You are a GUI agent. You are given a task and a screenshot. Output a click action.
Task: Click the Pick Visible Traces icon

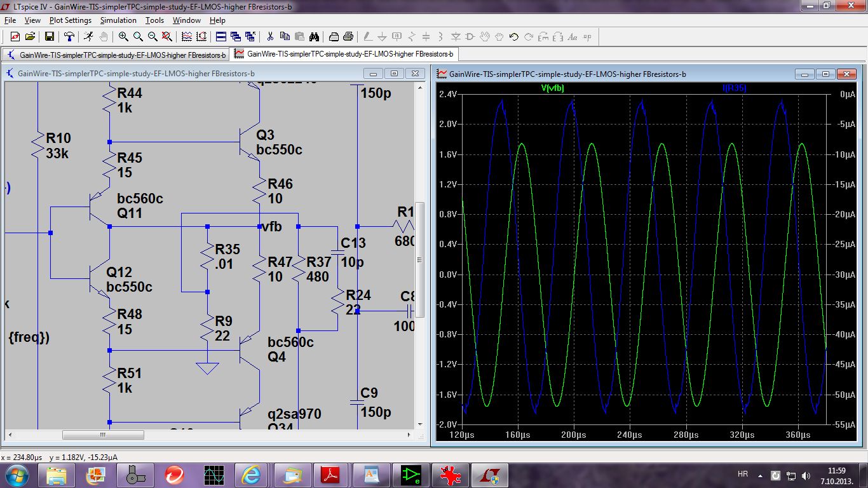[x=201, y=37]
